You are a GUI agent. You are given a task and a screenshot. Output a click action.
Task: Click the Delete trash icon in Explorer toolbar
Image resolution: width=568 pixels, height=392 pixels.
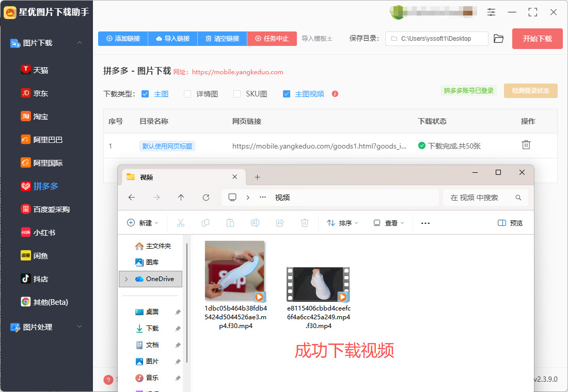click(x=305, y=223)
